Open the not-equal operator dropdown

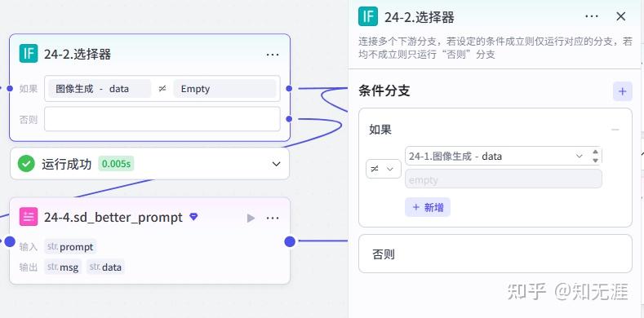[383, 169]
